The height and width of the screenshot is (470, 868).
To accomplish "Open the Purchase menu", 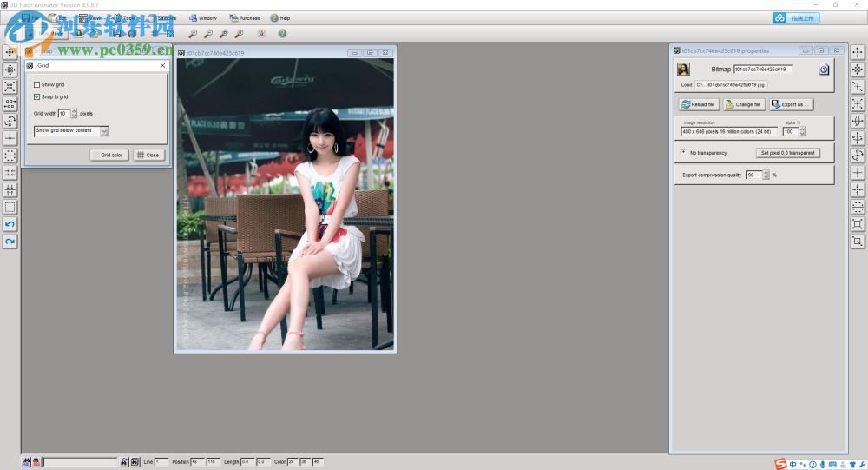I will [245, 18].
